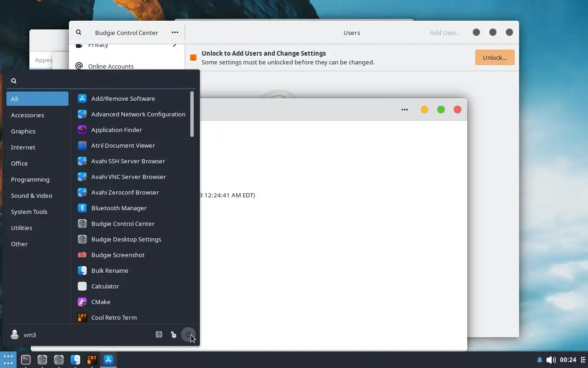The width and height of the screenshot is (588, 368).
Task: Click yellow minimize button of front window
Action: 424,109
